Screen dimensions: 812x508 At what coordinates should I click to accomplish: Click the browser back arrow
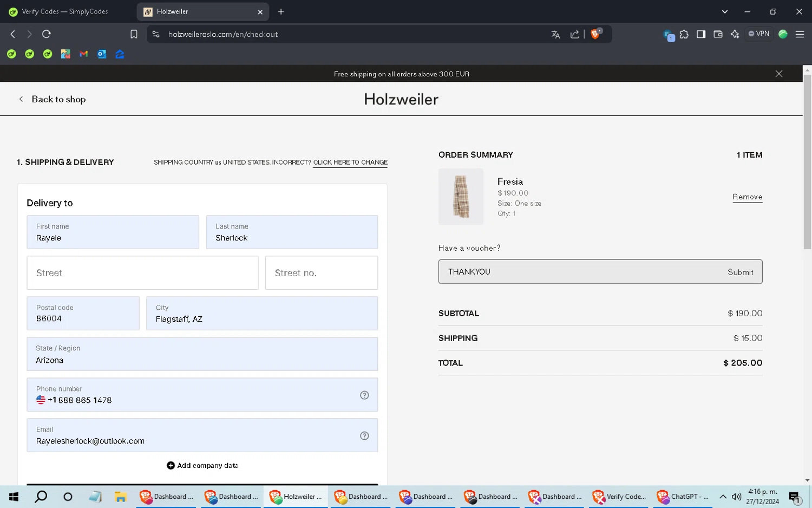(13, 34)
